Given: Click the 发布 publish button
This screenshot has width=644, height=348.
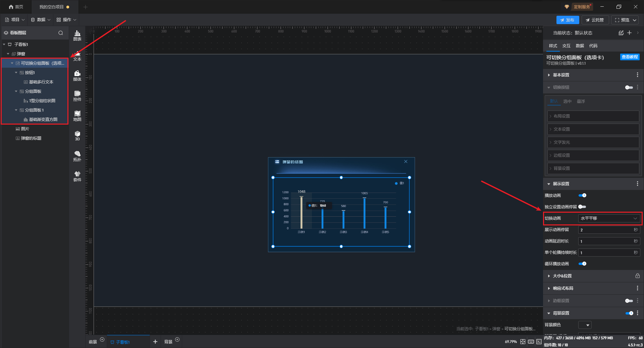Looking at the screenshot, I should 568,20.
